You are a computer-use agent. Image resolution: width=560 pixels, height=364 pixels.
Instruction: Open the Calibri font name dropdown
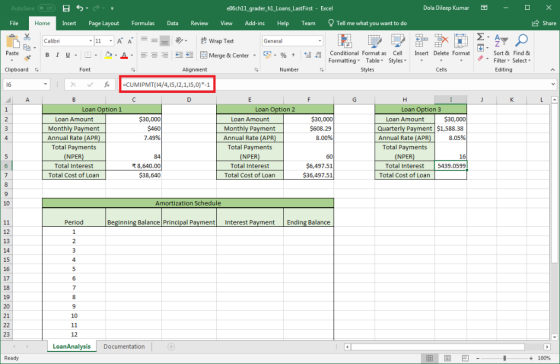point(90,41)
